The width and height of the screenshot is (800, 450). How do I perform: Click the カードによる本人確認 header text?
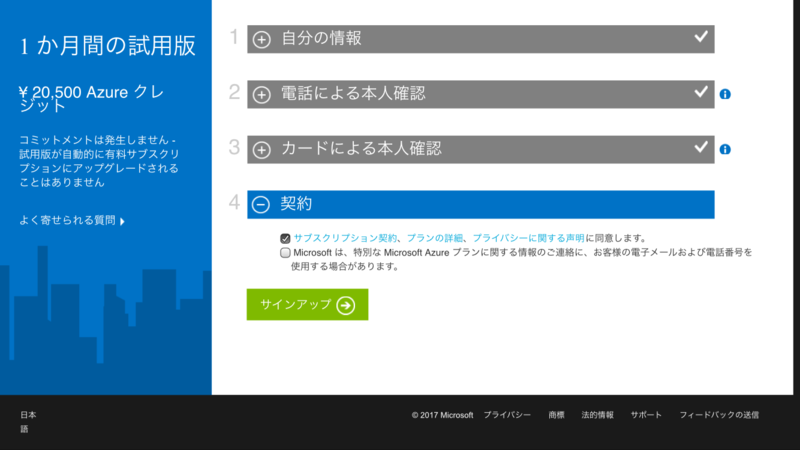tap(361, 148)
